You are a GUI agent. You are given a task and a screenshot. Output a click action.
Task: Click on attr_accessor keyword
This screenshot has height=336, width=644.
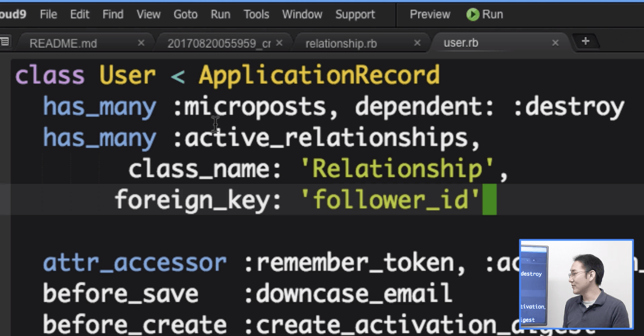pyautogui.click(x=135, y=262)
